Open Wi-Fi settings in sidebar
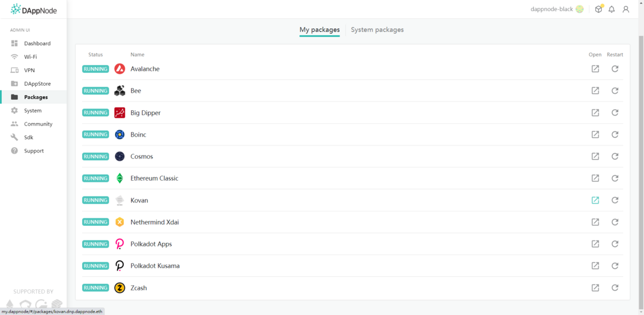644x315 pixels. pos(33,57)
